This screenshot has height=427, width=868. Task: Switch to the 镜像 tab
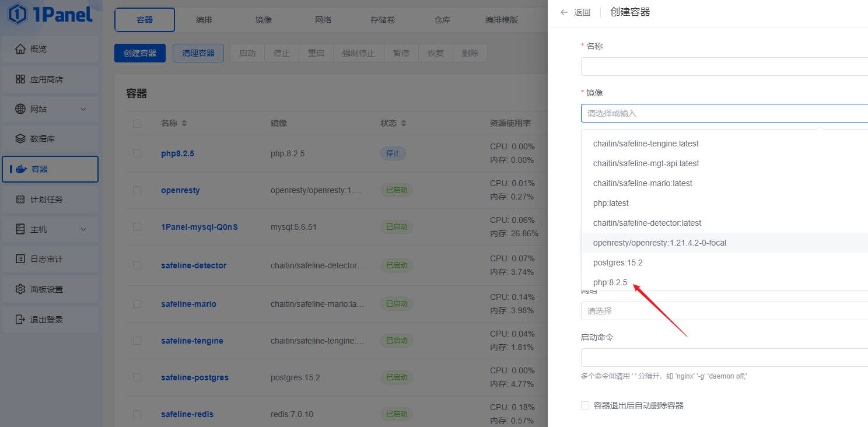pyautogui.click(x=264, y=20)
